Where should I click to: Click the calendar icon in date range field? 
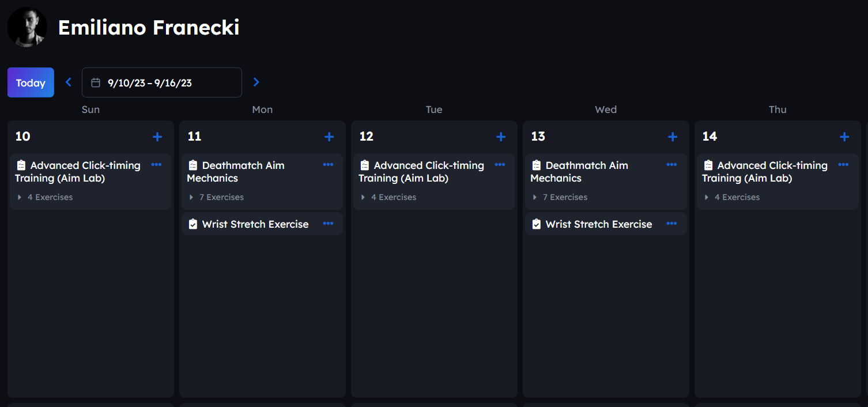(x=96, y=82)
